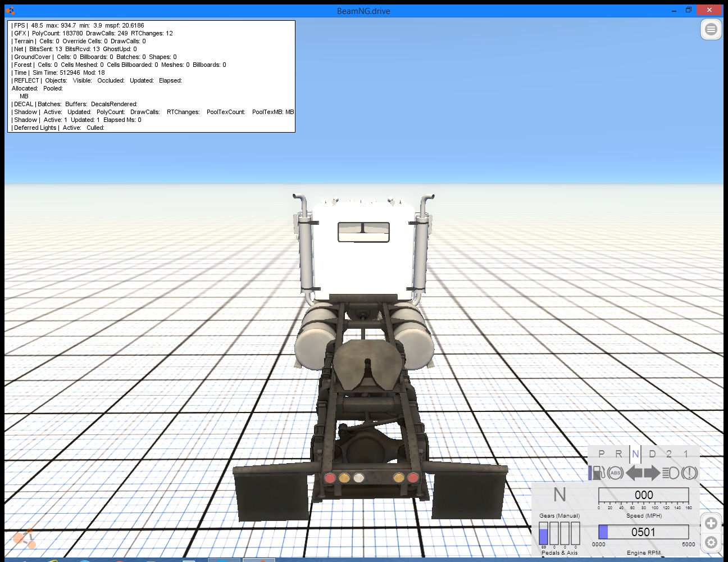The width and height of the screenshot is (728, 562).
Task: Open the gear settings button
Action: pyautogui.click(x=711, y=542)
